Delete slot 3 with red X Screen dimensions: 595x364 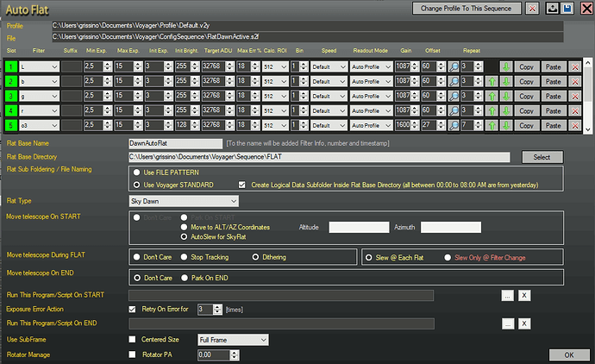(x=575, y=96)
